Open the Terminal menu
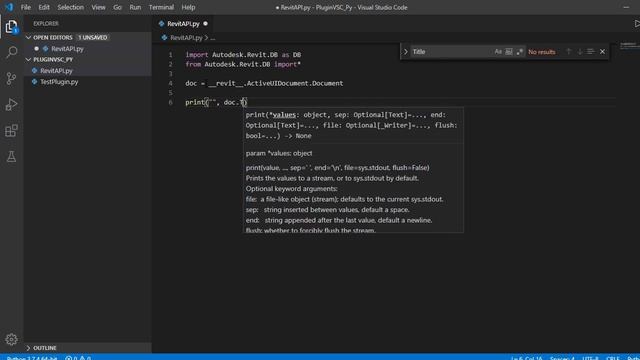640x360 pixels. [x=161, y=7]
